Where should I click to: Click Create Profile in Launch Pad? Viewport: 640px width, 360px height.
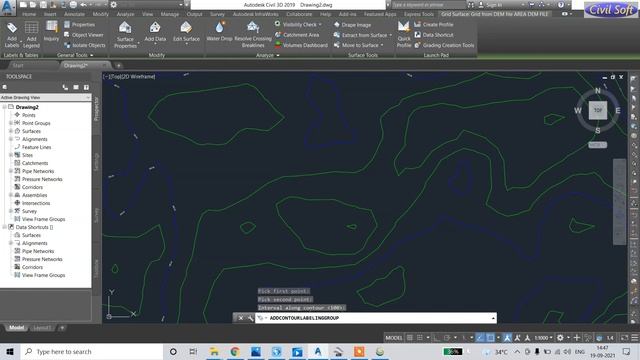(x=433, y=24)
